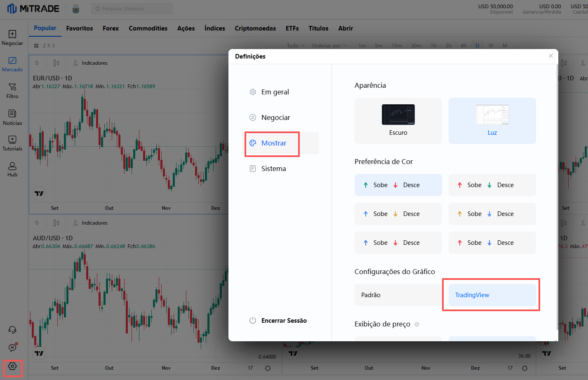Expand the Ordenar por dropdown
588x380 pixels.
point(329,46)
